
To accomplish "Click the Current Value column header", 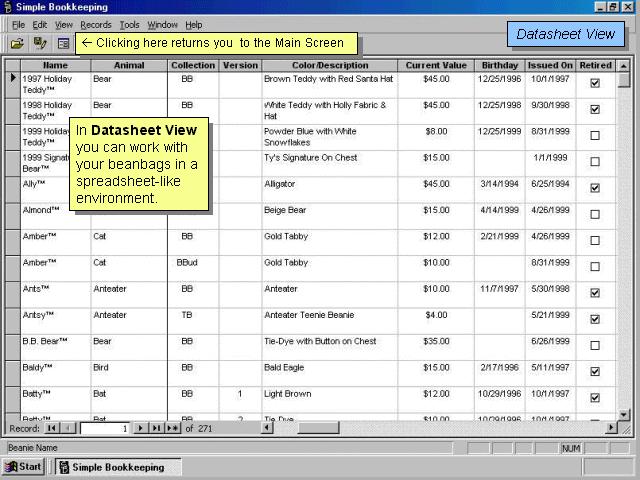I will pos(435,65).
